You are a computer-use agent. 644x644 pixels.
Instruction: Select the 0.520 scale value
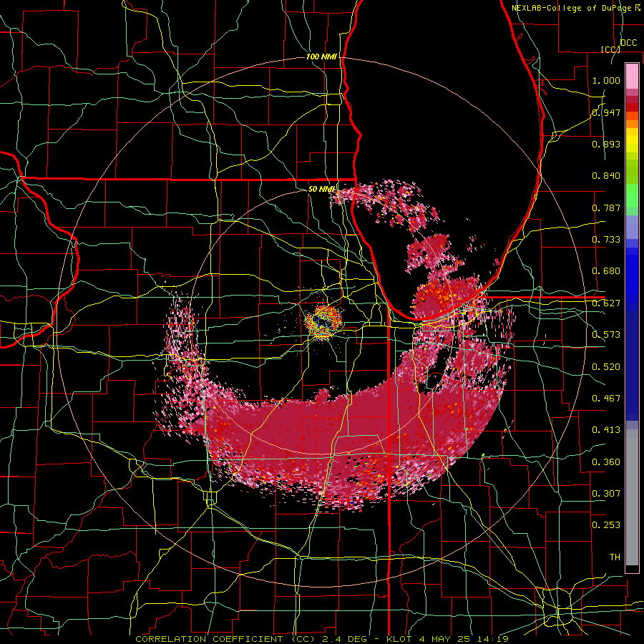pyautogui.click(x=606, y=367)
